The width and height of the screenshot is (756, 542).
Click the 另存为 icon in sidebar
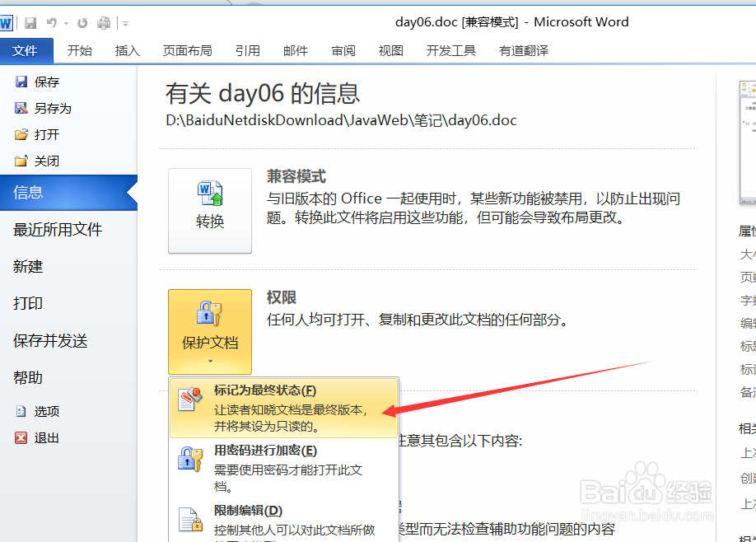(21, 108)
